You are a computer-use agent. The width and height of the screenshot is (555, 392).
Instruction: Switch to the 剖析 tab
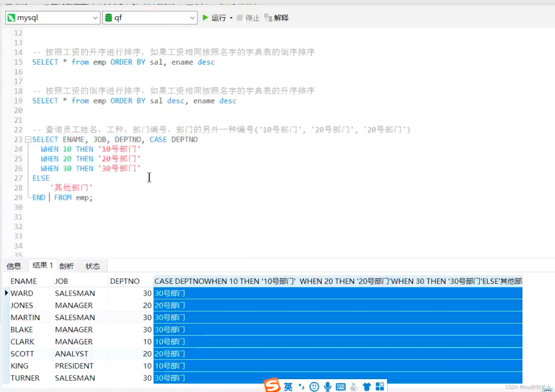pos(66,266)
